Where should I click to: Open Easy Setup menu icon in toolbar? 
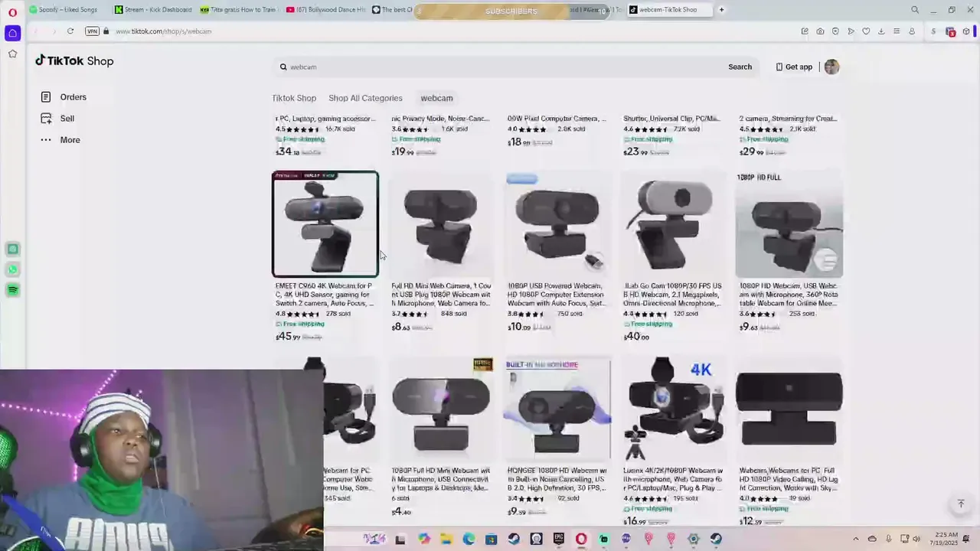(x=897, y=31)
